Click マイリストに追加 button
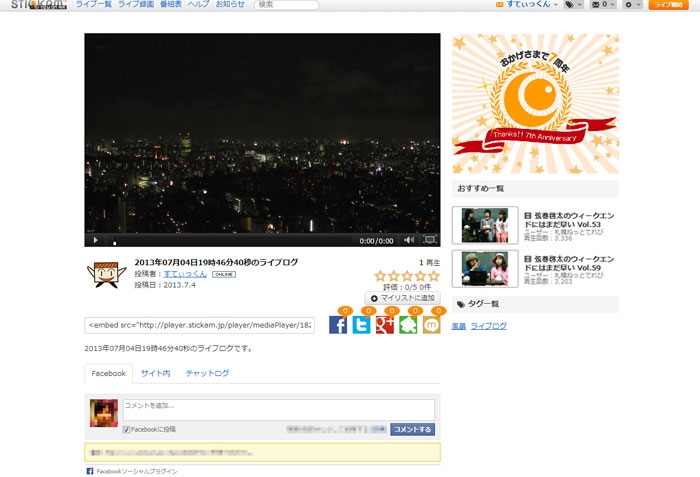 (x=402, y=298)
